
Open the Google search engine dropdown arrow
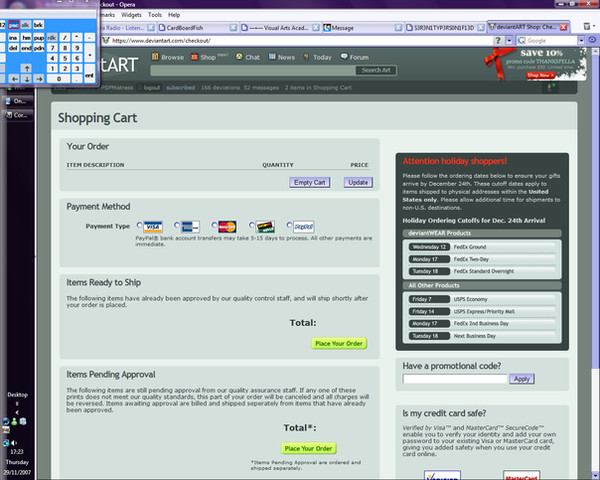(581, 41)
